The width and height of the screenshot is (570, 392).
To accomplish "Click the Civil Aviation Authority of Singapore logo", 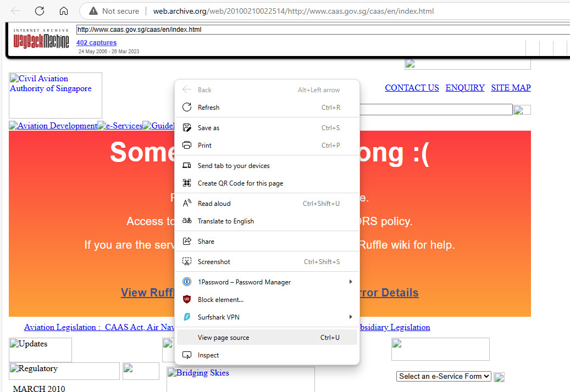I will pyautogui.click(x=56, y=95).
